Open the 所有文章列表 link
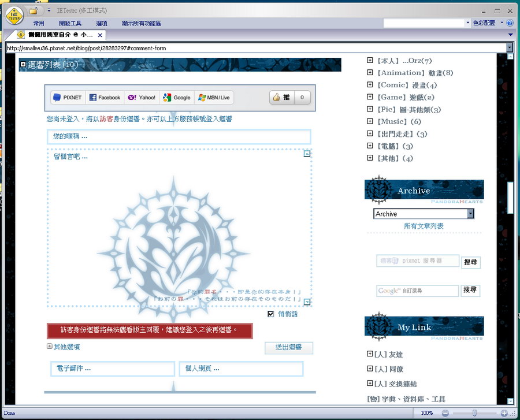Image resolution: width=520 pixels, height=420 pixels. tap(424, 226)
